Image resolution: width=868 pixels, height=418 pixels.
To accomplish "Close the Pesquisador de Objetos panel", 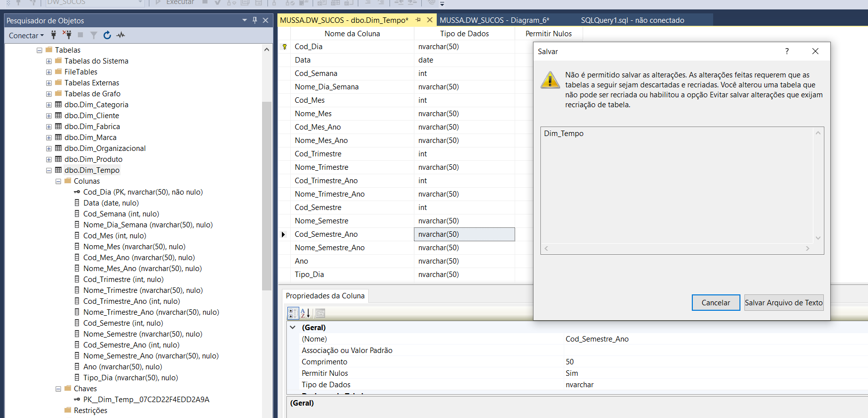I will click(266, 20).
